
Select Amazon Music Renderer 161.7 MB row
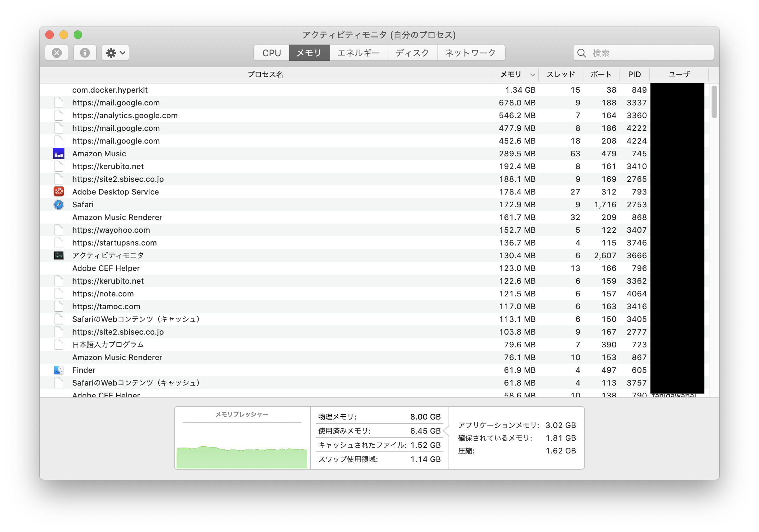point(374,217)
